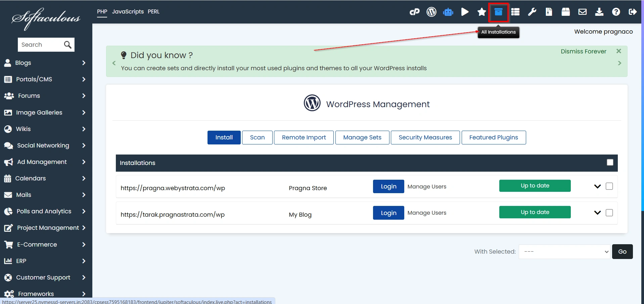
Task: Switch to the PHP tab
Action: 102,12
